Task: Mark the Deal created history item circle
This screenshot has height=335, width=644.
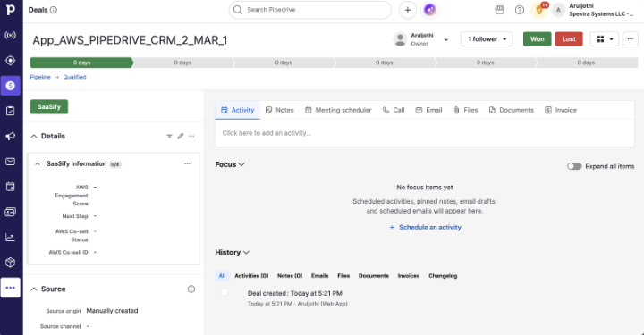Action: (225, 292)
